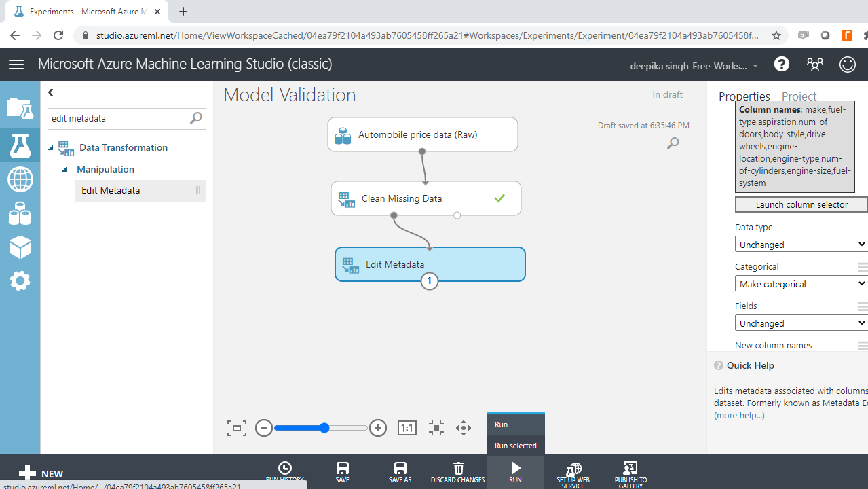Open Run History from bottom bar
The width and height of the screenshot is (868, 489).
tap(285, 472)
